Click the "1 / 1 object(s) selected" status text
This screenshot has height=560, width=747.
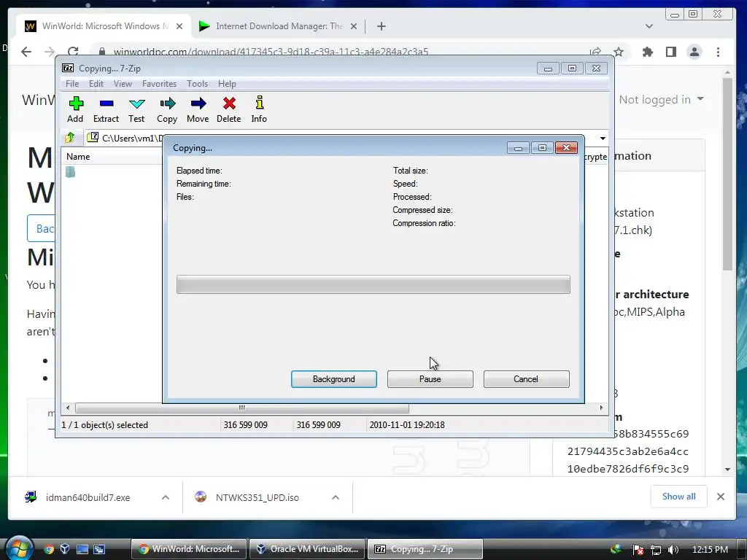pyautogui.click(x=105, y=425)
